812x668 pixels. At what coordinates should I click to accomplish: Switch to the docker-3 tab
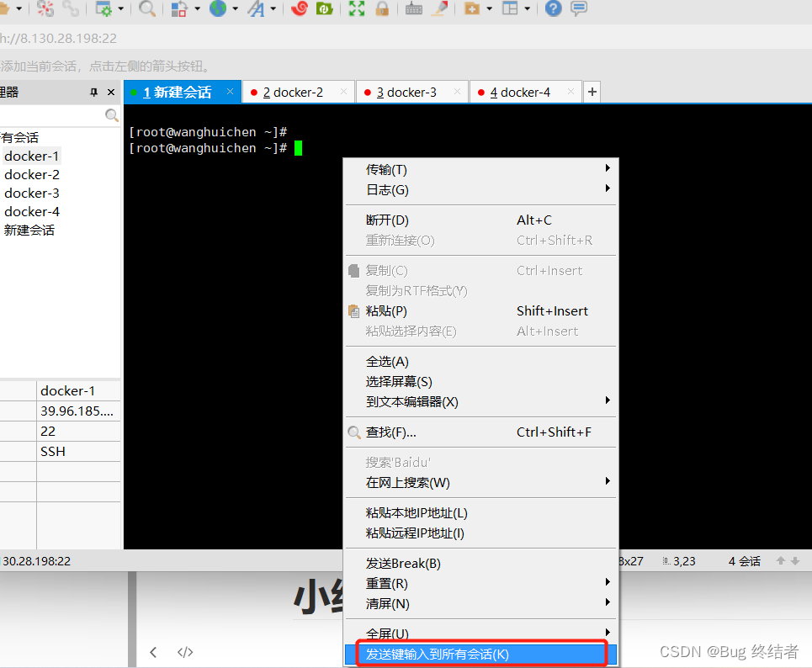pyautogui.click(x=406, y=93)
